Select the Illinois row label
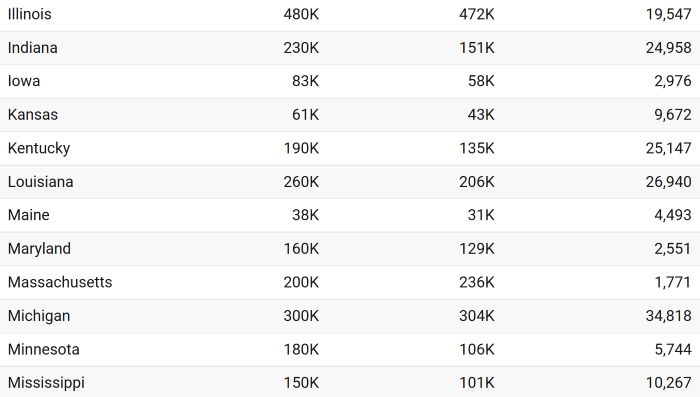 click(x=29, y=14)
